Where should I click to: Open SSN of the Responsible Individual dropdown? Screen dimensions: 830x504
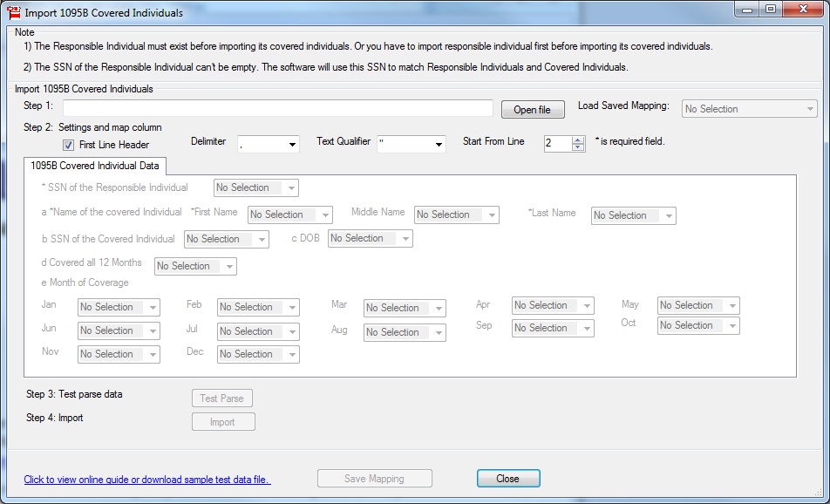(x=255, y=187)
